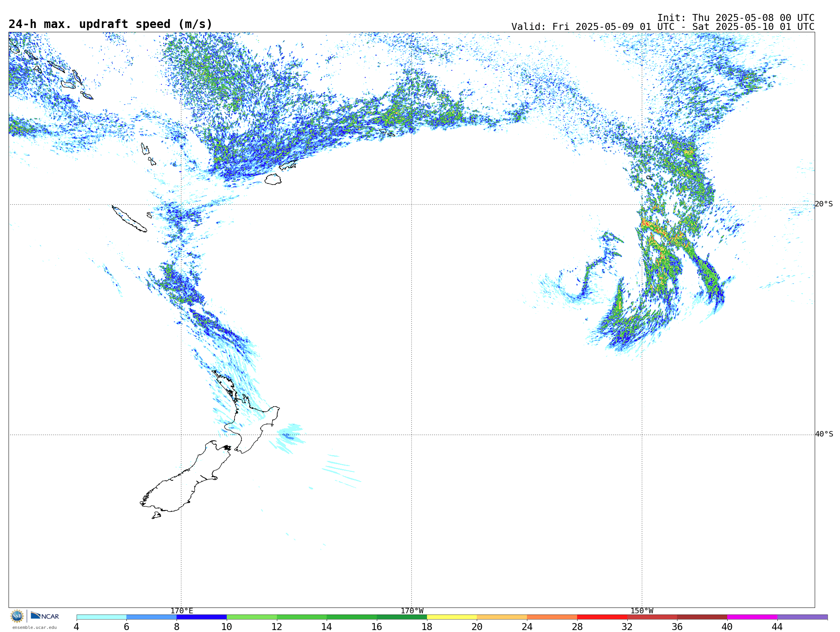
Task: Click the 20°S latitude label
Action: coord(824,204)
